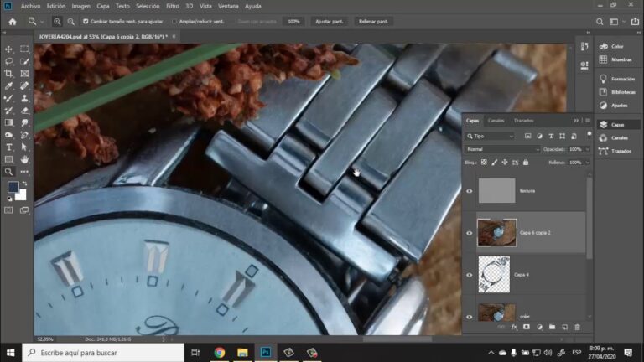Open the Normal blending mode dropdown
Screen dimensions: 644x362
[x=503, y=149]
